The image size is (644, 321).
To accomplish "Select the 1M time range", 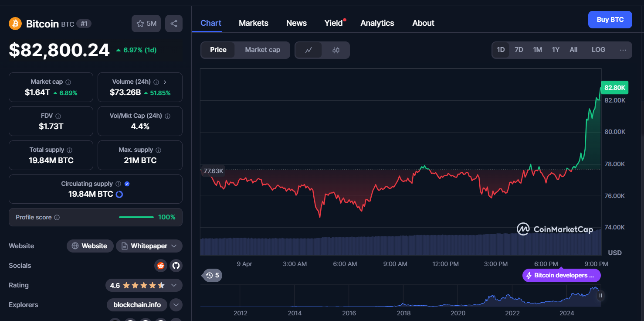I will [x=538, y=50].
